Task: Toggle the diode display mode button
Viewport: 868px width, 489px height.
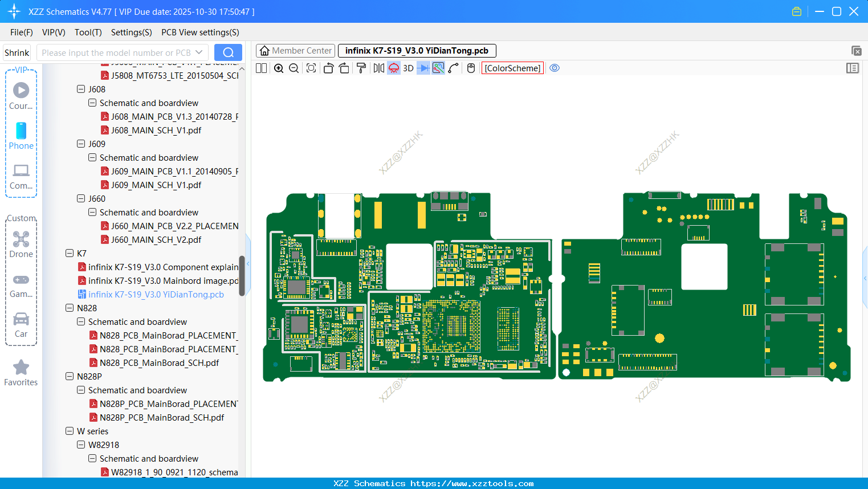Action: tap(423, 68)
